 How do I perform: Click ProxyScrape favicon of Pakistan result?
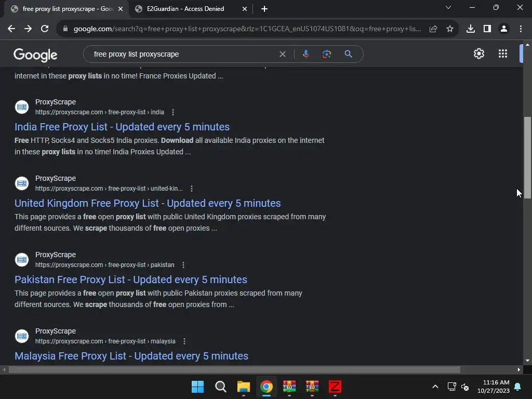(x=22, y=260)
